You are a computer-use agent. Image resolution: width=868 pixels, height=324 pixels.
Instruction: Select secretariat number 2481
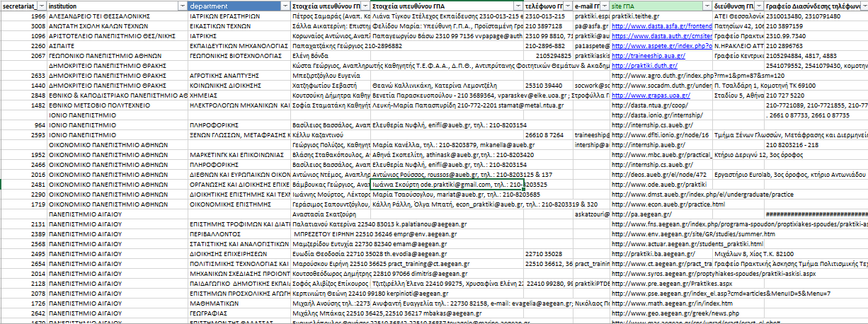click(24, 183)
